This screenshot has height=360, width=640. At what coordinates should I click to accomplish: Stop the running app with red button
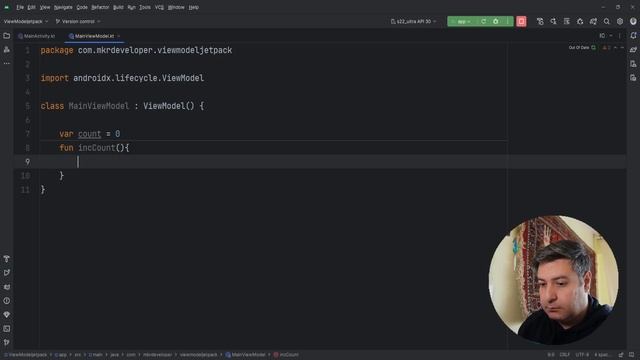point(521,21)
